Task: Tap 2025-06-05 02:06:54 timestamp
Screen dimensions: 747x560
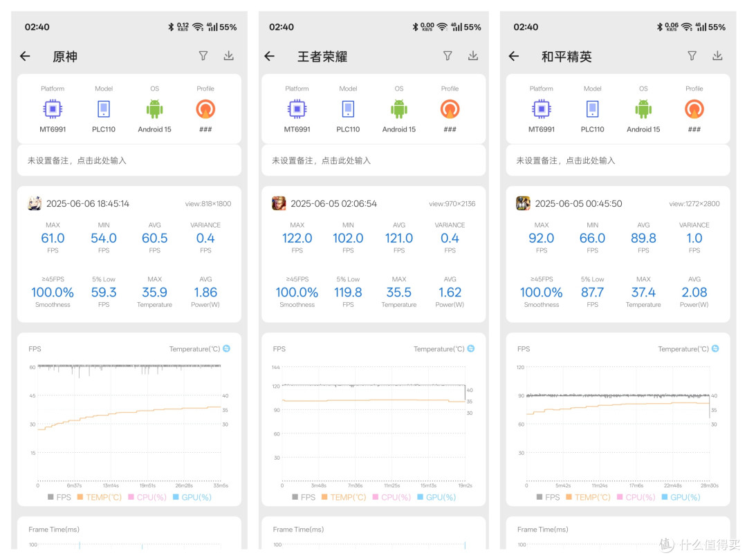Action: coord(334,204)
